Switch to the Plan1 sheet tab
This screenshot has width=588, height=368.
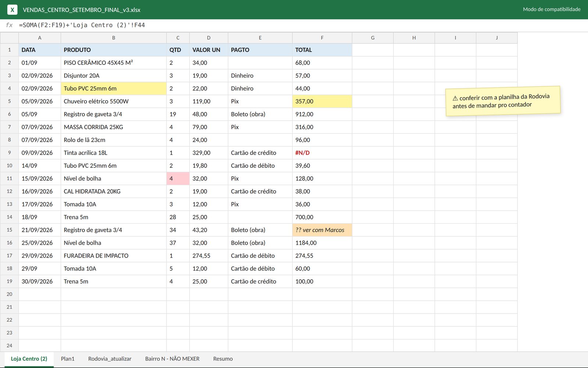pos(68,359)
